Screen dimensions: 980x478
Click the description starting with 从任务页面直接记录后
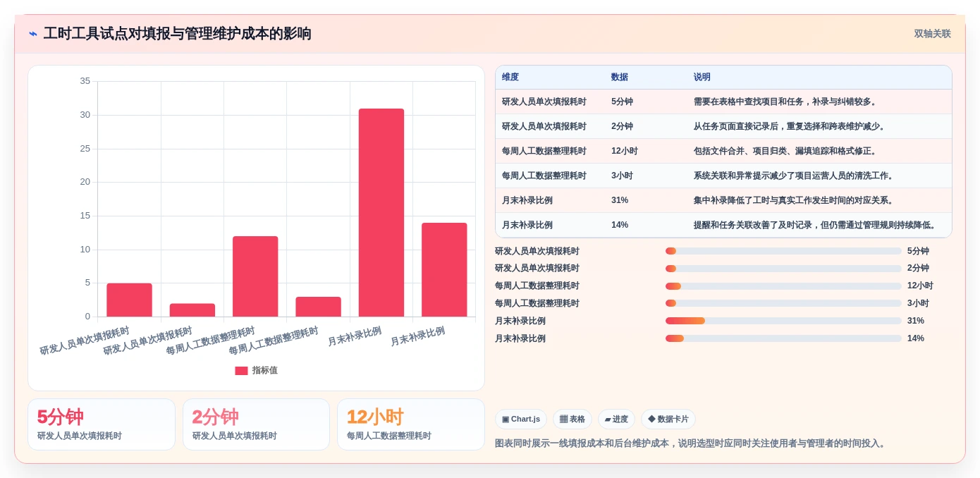point(790,127)
